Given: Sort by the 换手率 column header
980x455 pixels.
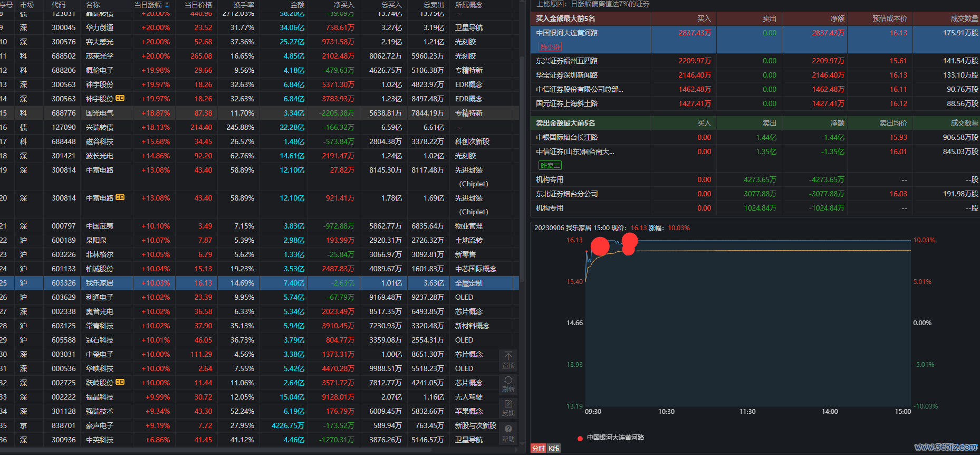Looking at the screenshot, I should 244,5.
